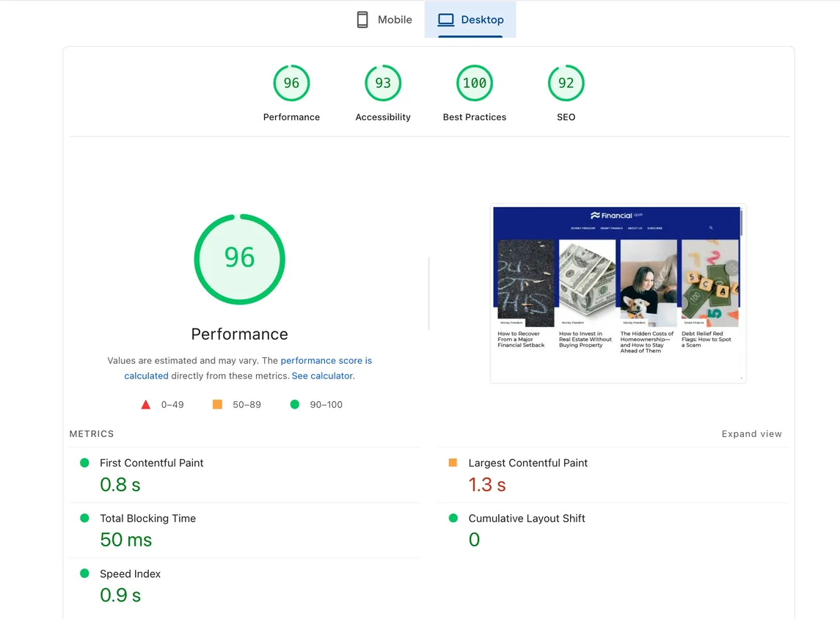Click 'How to Recover From a Major Financial Setback' title

coord(521,340)
